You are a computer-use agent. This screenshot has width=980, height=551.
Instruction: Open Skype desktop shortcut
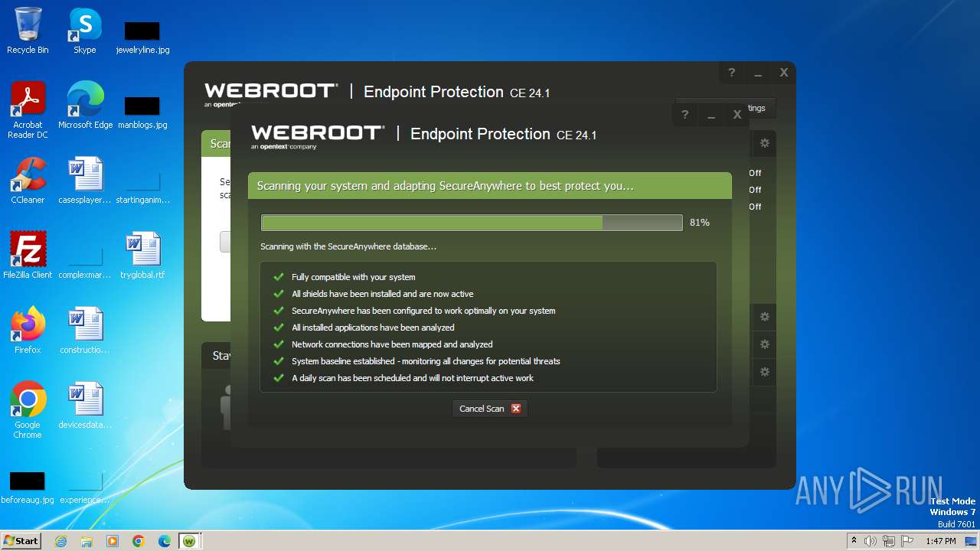[x=85, y=31]
